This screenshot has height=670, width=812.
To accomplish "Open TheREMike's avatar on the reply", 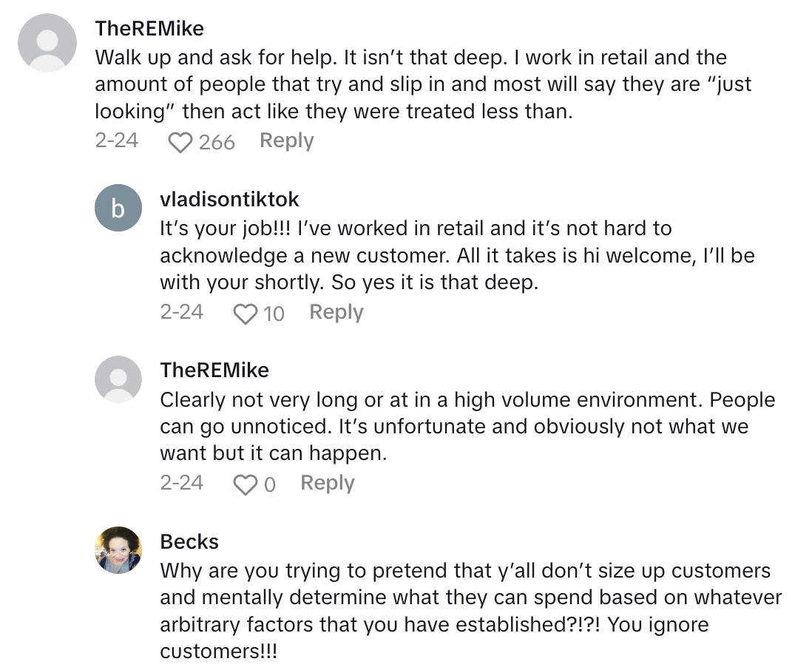I will [118, 379].
